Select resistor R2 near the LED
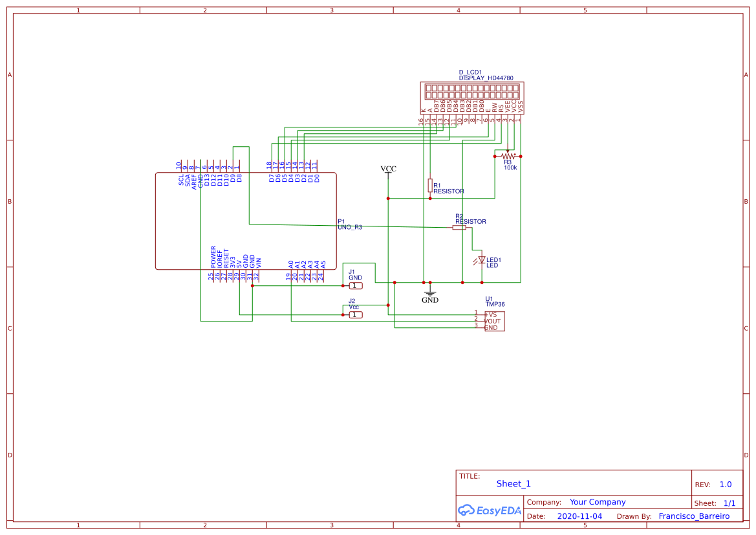The width and height of the screenshot is (756, 535). pos(459,228)
